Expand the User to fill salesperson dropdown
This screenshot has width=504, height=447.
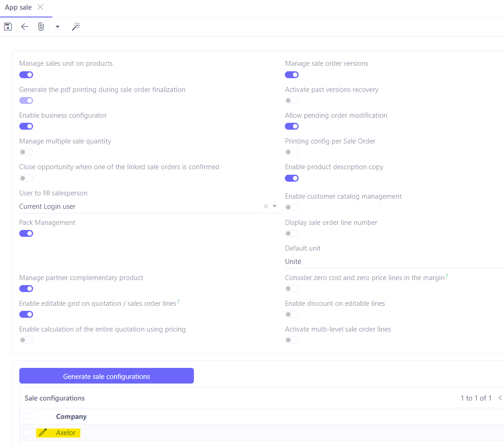pyautogui.click(x=275, y=206)
